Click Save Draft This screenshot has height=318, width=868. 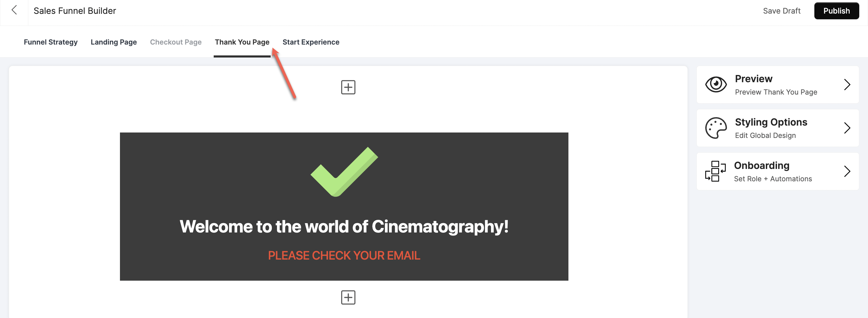[782, 11]
